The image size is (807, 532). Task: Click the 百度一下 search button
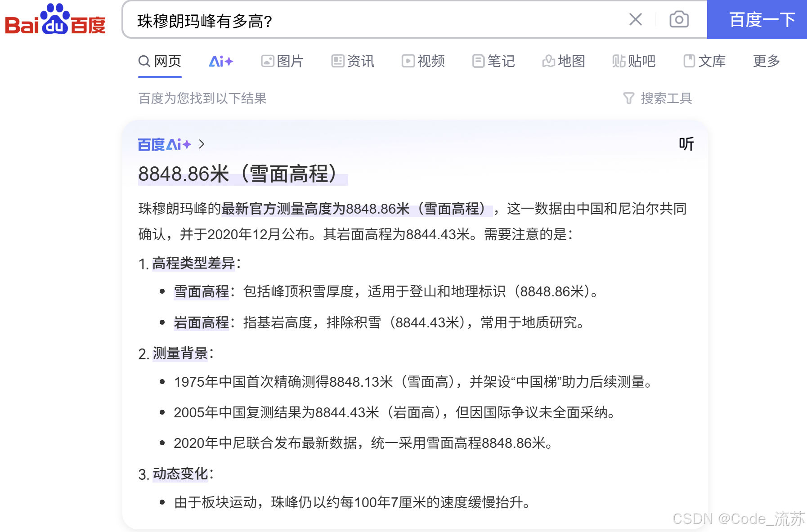(757, 19)
